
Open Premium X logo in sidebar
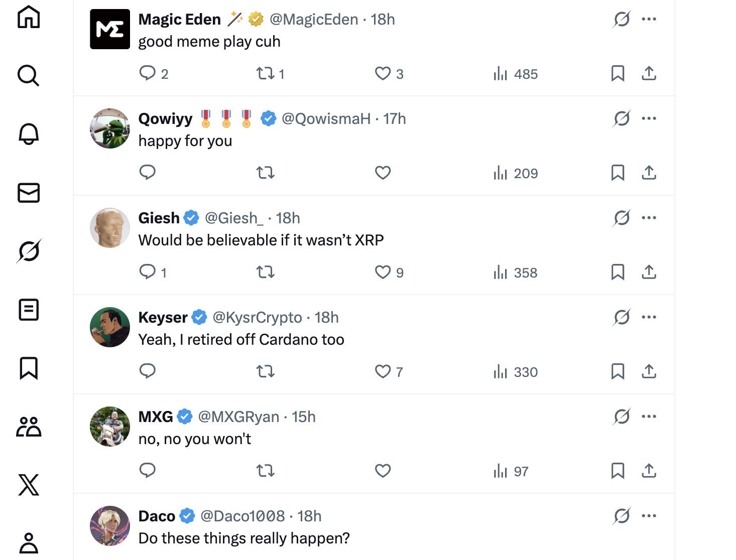coord(29,485)
